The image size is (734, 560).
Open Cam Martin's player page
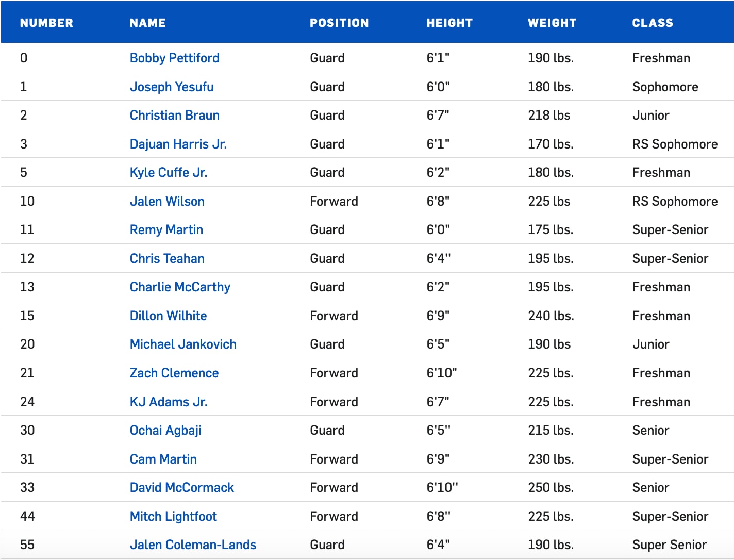163,459
